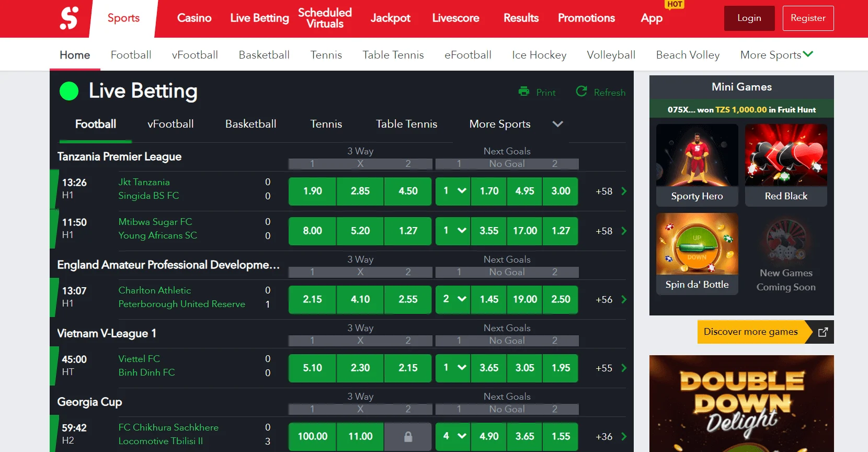
Task: Click the circular Refresh arrow icon
Action: pos(581,92)
